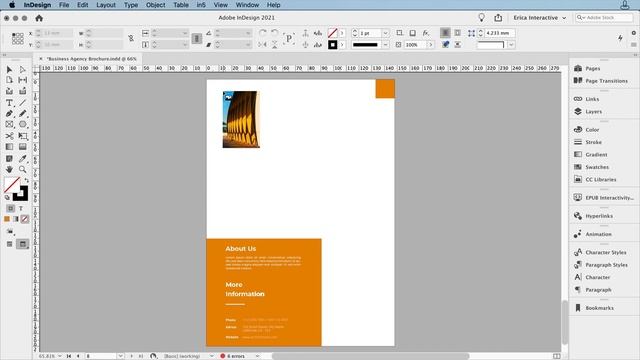Open the page number dropdown
Viewport: 640px width, 360px height.
click(120, 356)
